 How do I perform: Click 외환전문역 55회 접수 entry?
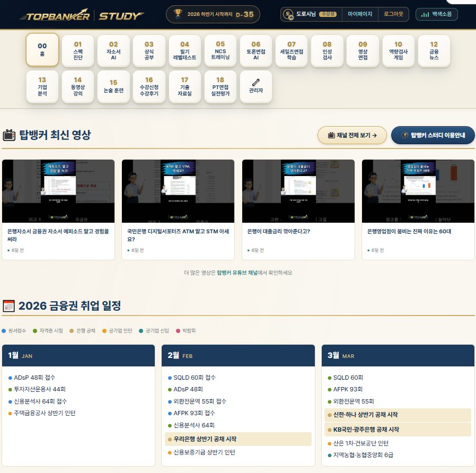(x=200, y=401)
